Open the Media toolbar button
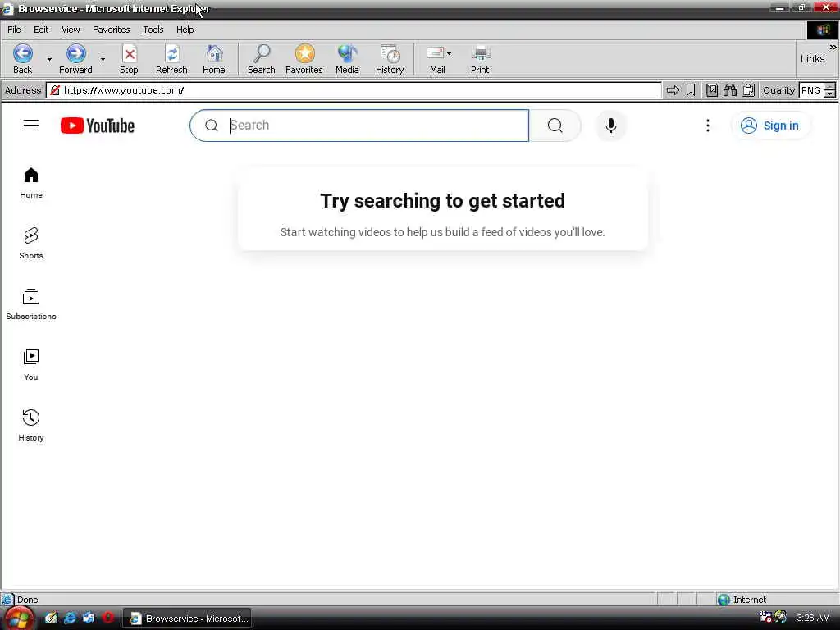The height and width of the screenshot is (630, 840). pos(347,59)
